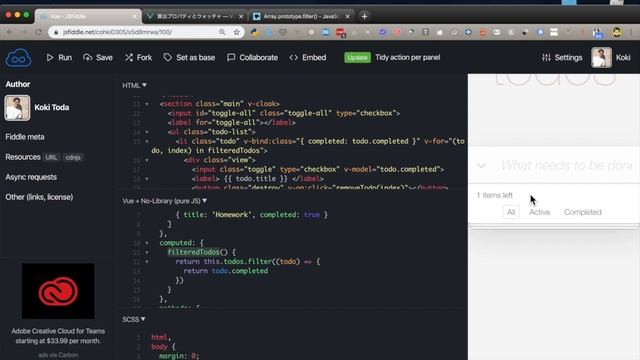Click the browser back arrow
640x360 pixels.
coord(10,32)
